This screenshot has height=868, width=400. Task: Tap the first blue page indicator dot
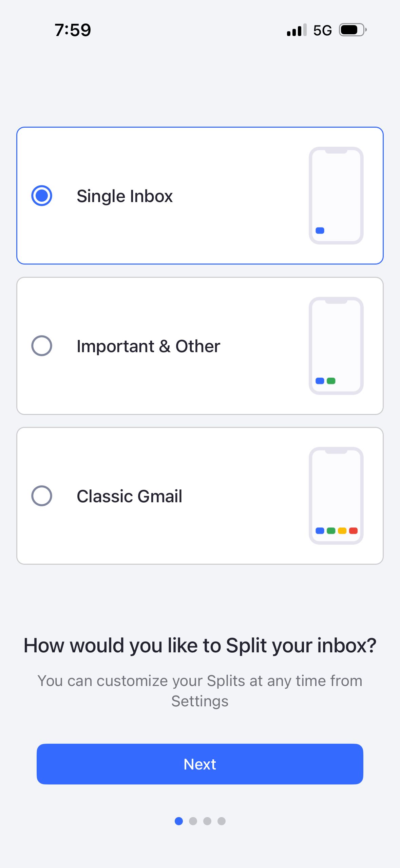pyautogui.click(x=179, y=821)
